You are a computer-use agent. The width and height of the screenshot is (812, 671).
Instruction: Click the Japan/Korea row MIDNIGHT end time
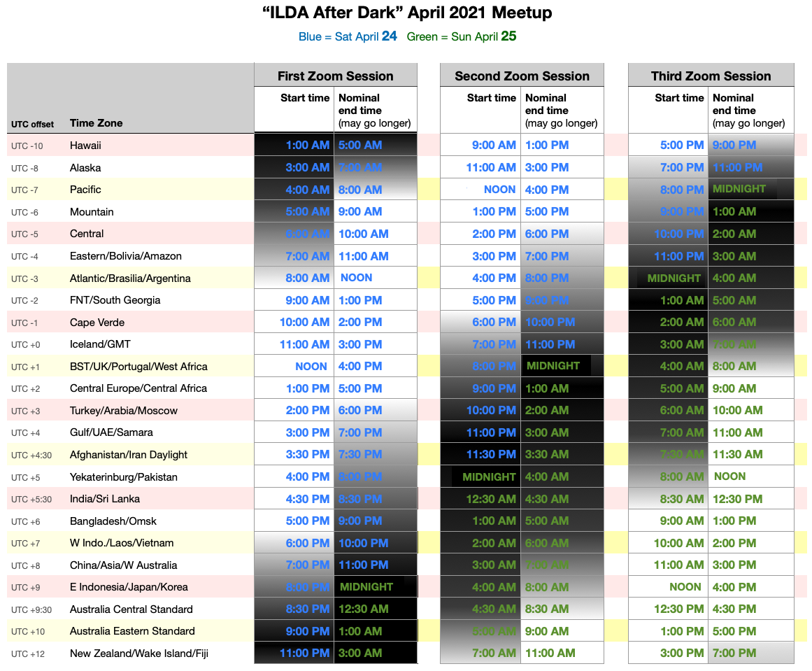[x=366, y=587]
